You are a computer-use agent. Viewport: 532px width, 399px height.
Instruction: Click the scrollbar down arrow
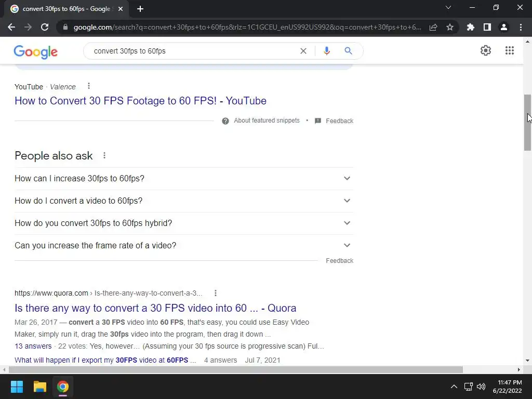527,361
